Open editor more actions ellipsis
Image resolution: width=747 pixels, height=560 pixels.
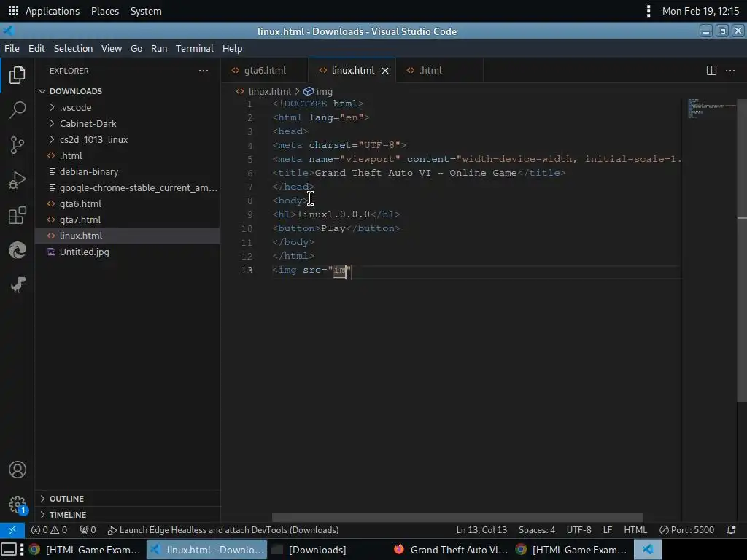[x=729, y=71]
